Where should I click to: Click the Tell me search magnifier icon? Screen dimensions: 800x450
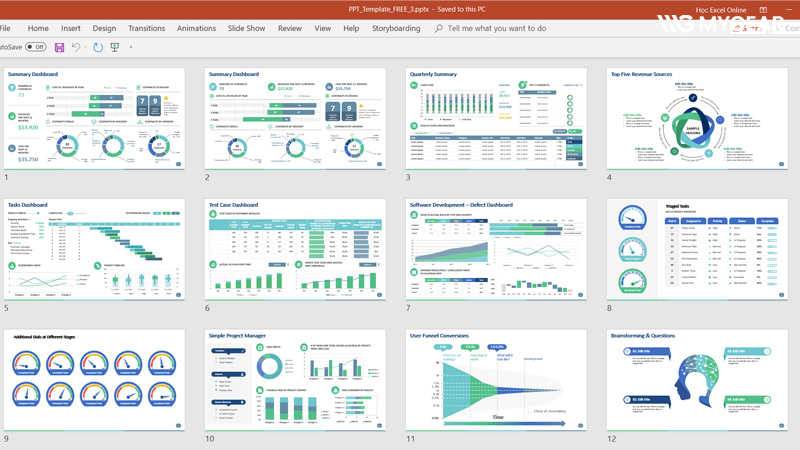pos(439,28)
